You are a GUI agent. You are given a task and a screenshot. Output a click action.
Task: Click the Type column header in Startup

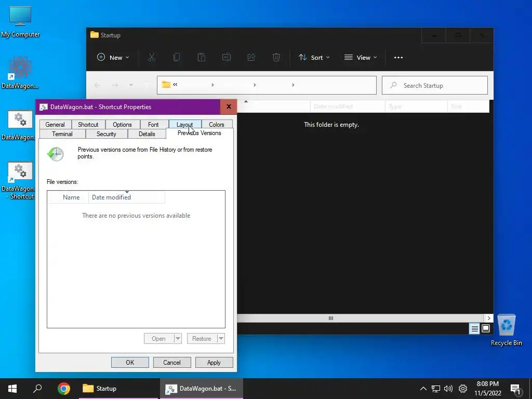click(x=416, y=107)
